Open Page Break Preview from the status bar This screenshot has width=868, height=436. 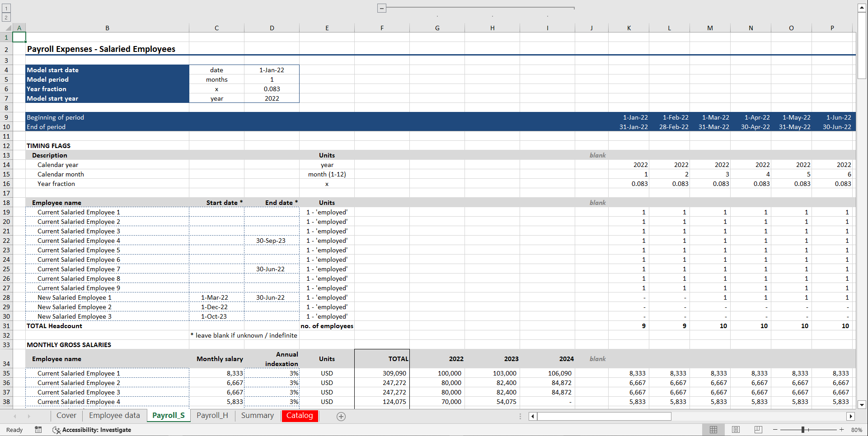pos(758,429)
